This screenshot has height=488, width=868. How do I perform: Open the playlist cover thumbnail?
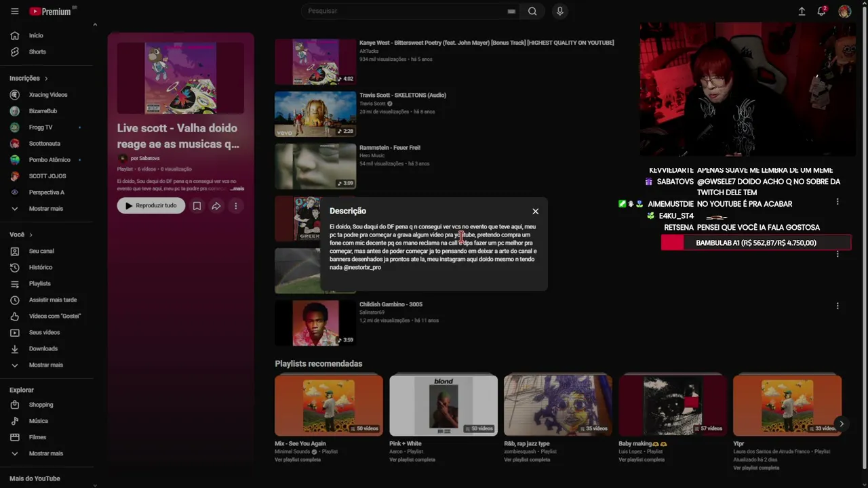tap(180, 78)
